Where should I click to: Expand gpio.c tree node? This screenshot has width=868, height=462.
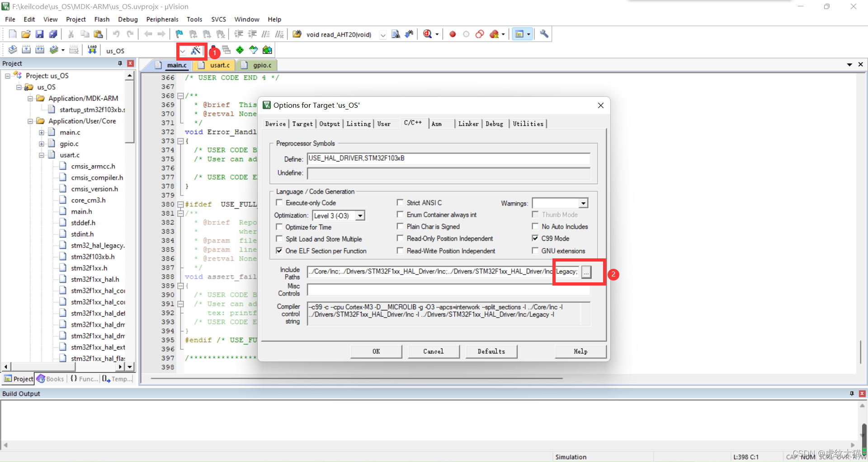click(42, 143)
